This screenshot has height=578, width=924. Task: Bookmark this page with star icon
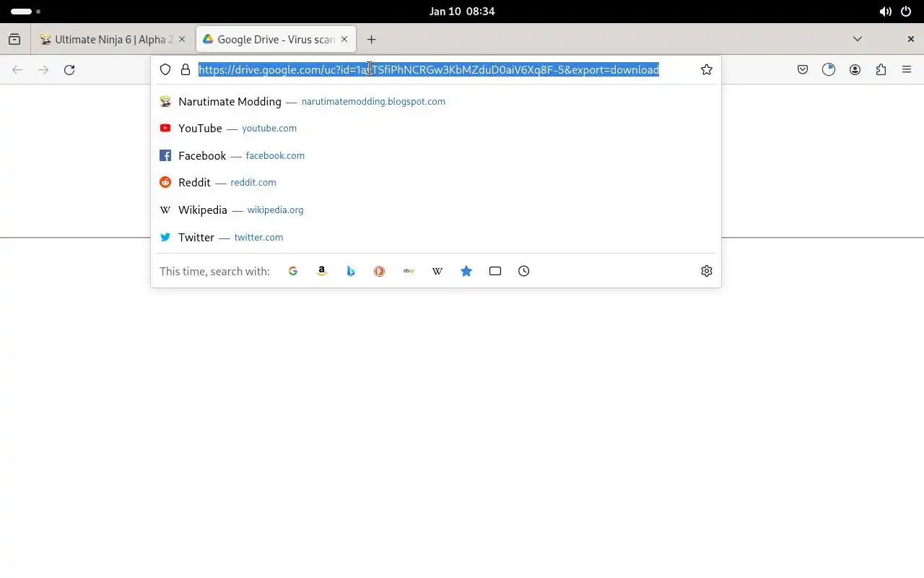click(707, 69)
